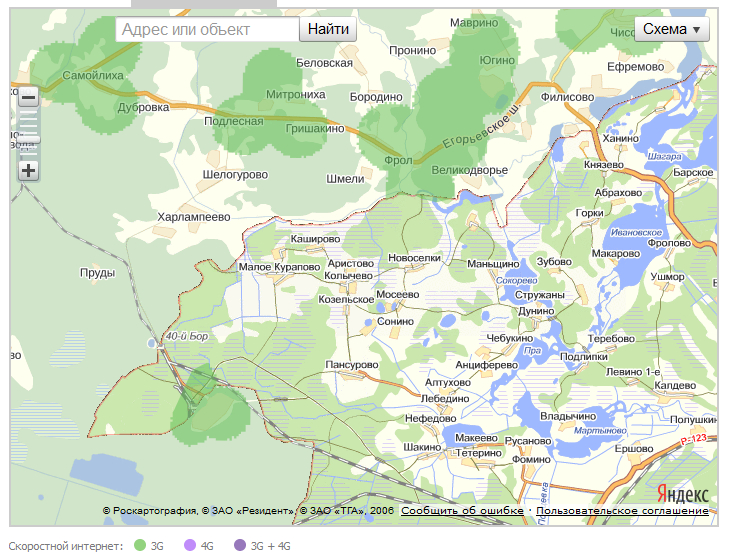736x552 pixels.
Task: Zoom out with the minus button
Action: click(x=28, y=98)
